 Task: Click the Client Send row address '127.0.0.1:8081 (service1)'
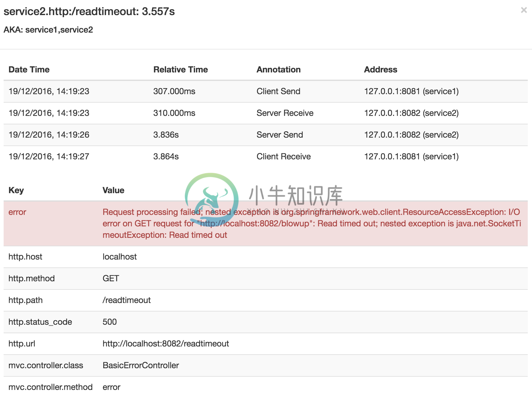(411, 91)
